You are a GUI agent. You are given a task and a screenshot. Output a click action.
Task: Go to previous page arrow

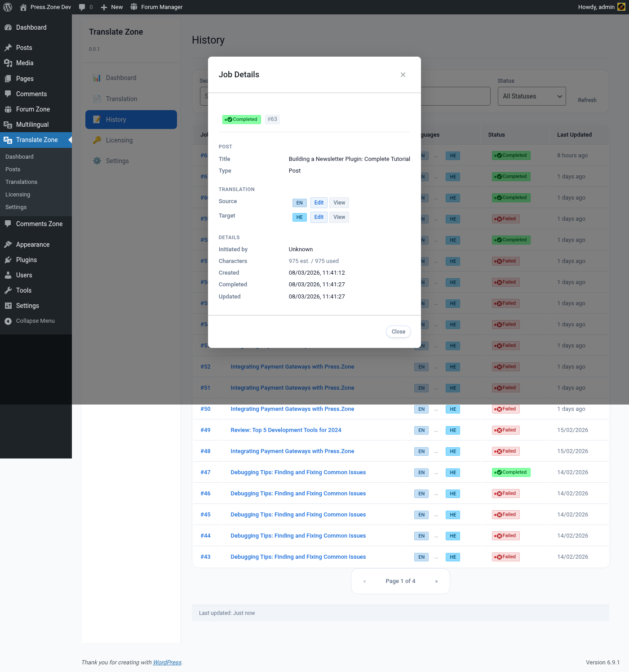(365, 581)
